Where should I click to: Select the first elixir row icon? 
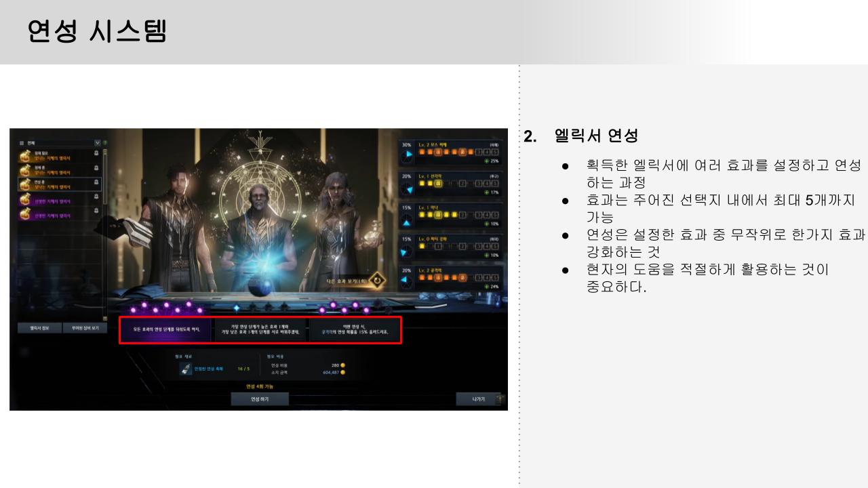pos(24,156)
